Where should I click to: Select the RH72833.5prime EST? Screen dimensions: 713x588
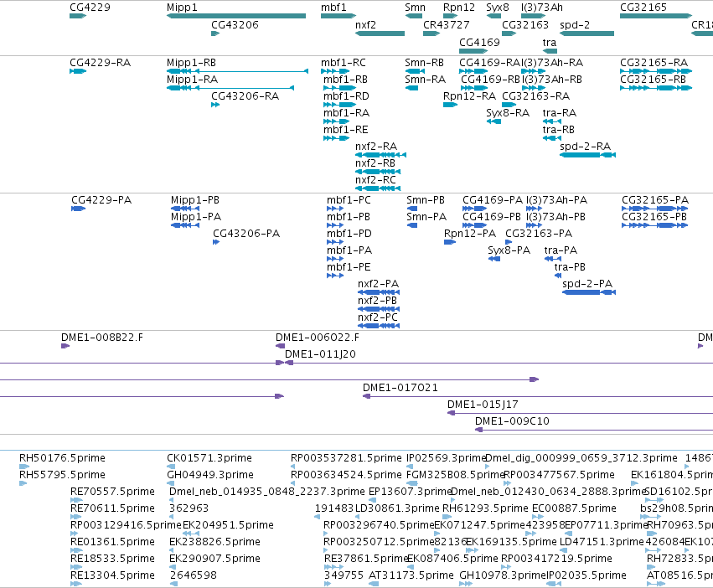651,567
